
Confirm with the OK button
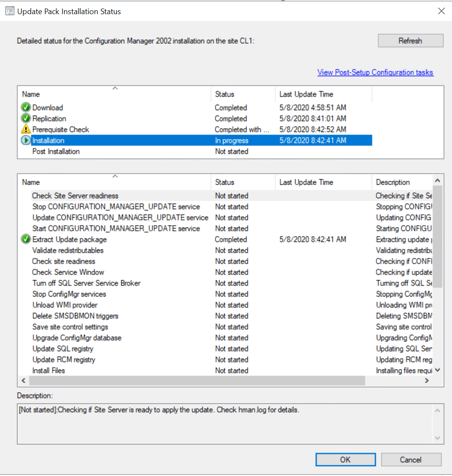tap(345, 460)
